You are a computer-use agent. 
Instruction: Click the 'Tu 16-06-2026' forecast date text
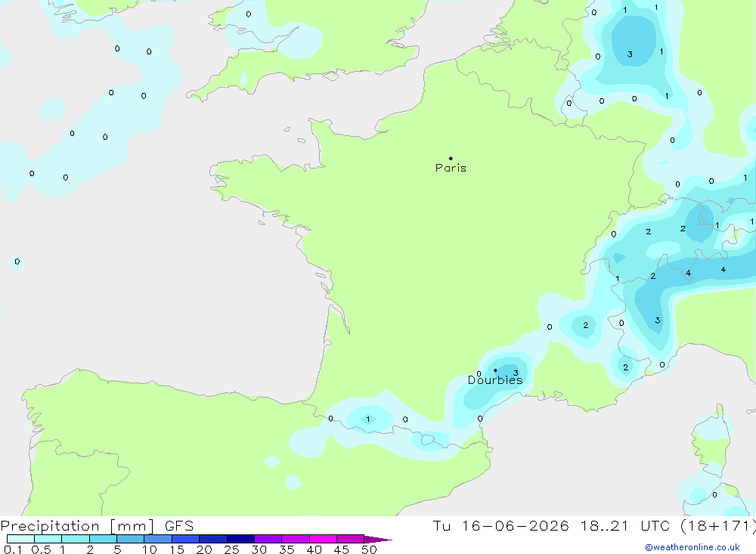pyautogui.click(x=501, y=525)
